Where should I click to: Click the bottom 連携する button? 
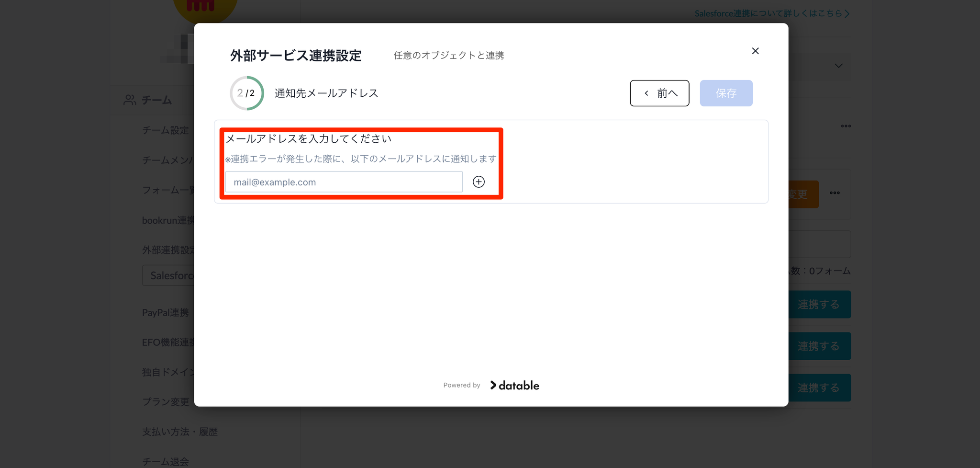tap(819, 388)
